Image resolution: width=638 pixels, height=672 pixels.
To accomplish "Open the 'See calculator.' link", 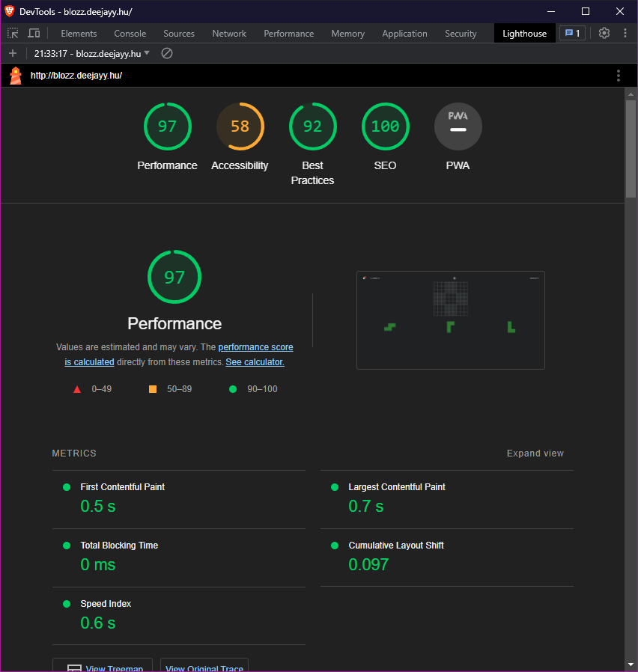I will pos(255,362).
